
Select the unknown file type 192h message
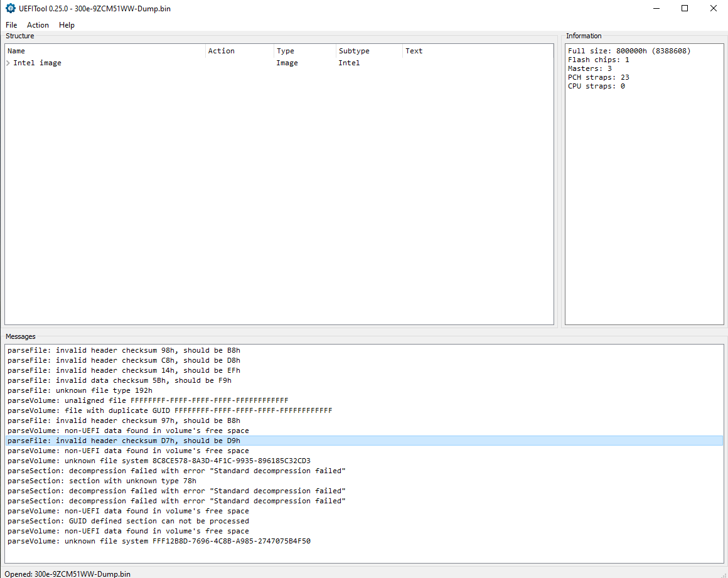[x=80, y=390]
